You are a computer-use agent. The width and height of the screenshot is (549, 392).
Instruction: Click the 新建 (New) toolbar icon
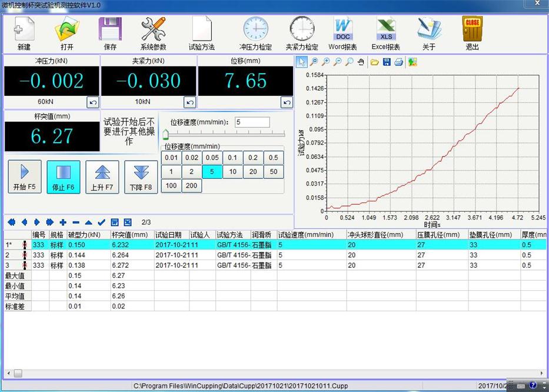tap(24, 33)
